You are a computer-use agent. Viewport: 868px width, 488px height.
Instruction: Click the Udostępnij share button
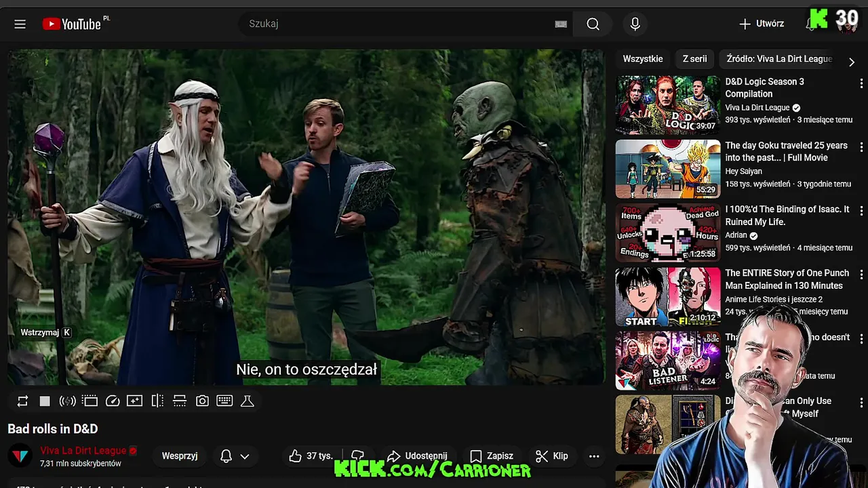(417, 456)
